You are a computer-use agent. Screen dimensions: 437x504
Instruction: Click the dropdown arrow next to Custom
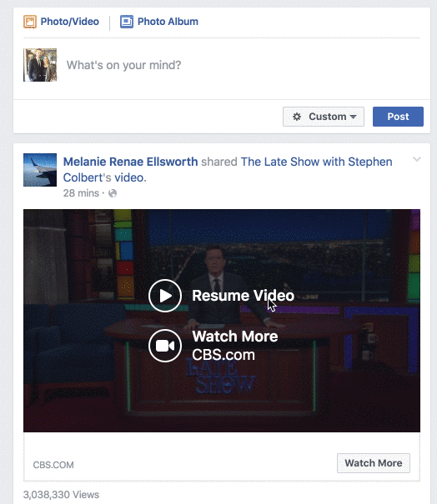pos(353,117)
